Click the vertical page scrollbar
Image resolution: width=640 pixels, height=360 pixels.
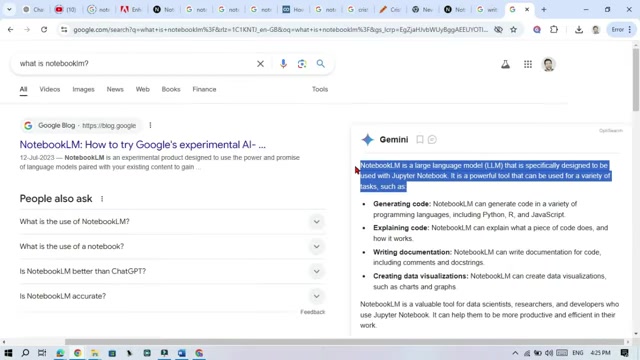(636, 79)
